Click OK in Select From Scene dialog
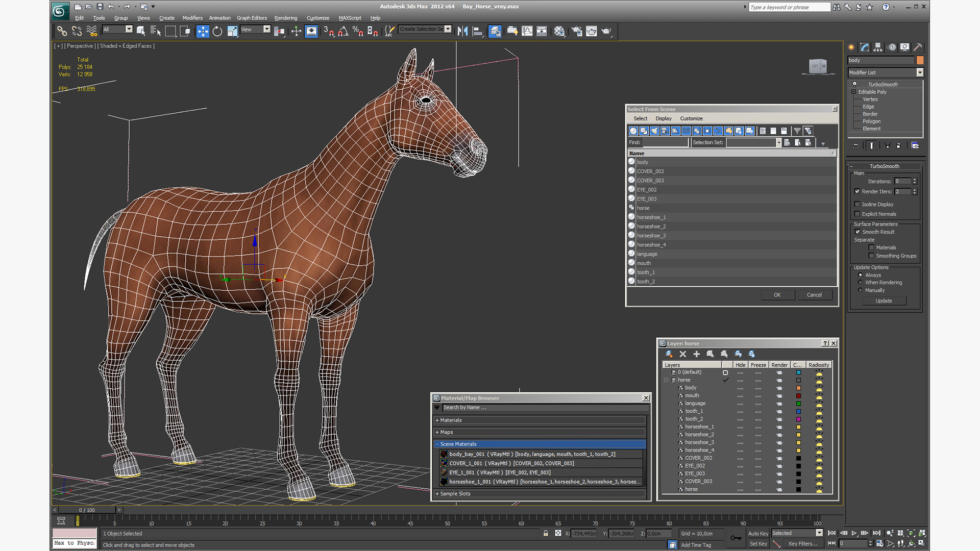 pyautogui.click(x=777, y=295)
